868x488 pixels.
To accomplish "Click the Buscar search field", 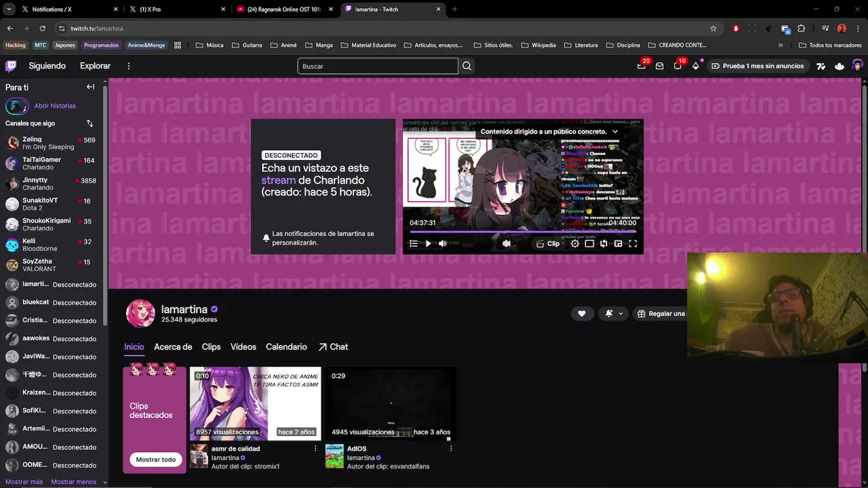I will [378, 66].
